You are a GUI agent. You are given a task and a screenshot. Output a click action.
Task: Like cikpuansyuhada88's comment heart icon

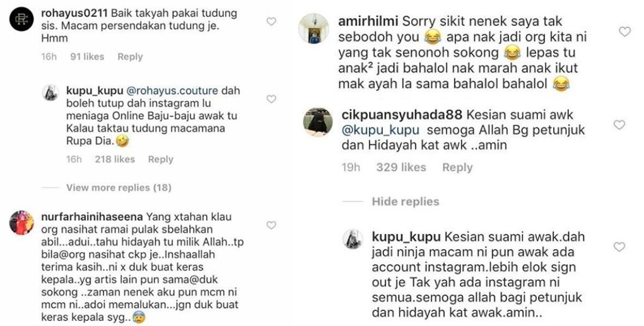pyautogui.click(x=619, y=124)
